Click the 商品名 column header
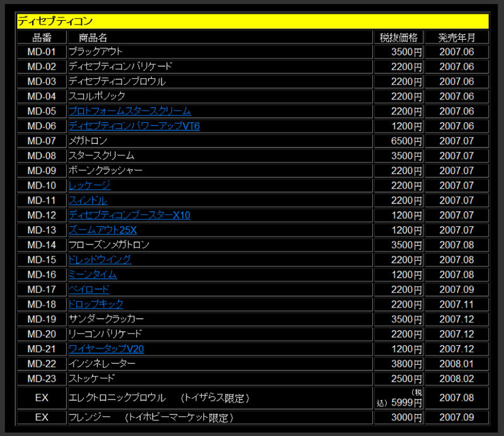Screen dimensions: 504x436 220,38
